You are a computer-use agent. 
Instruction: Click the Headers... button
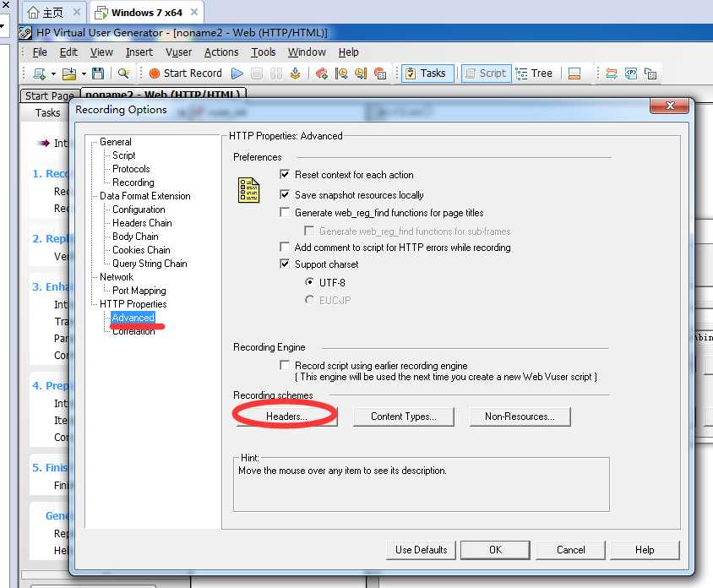286,416
